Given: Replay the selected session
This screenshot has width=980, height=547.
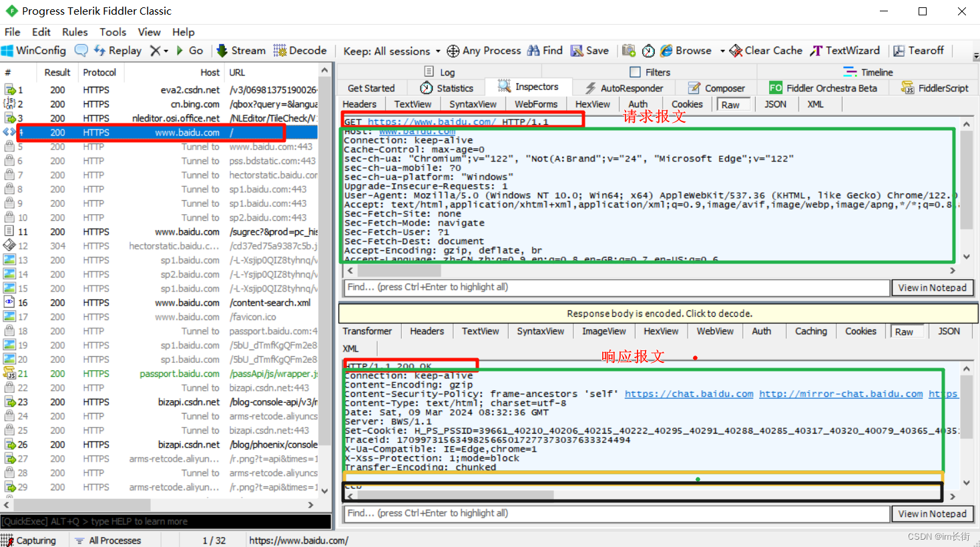Looking at the screenshot, I should (x=117, y=51).
